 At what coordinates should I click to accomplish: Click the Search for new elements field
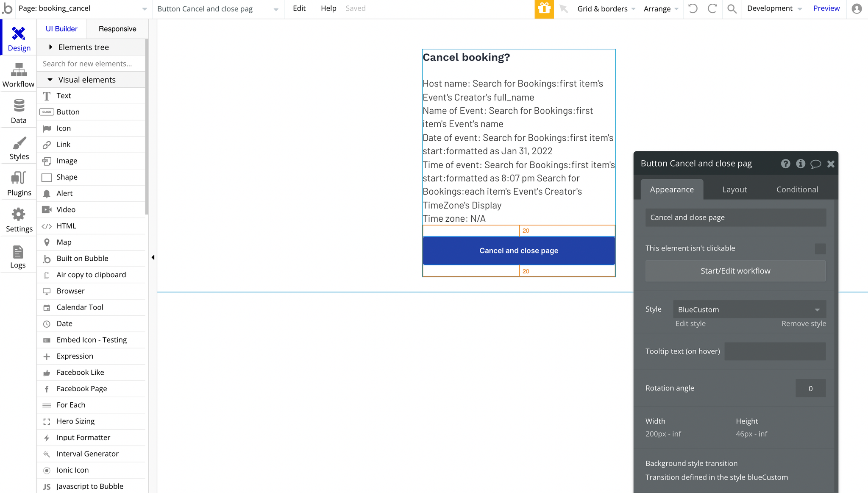click(91, 64)
